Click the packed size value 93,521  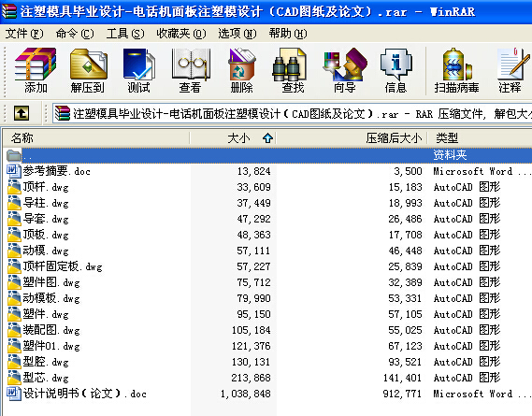click(x=405, y=362)
